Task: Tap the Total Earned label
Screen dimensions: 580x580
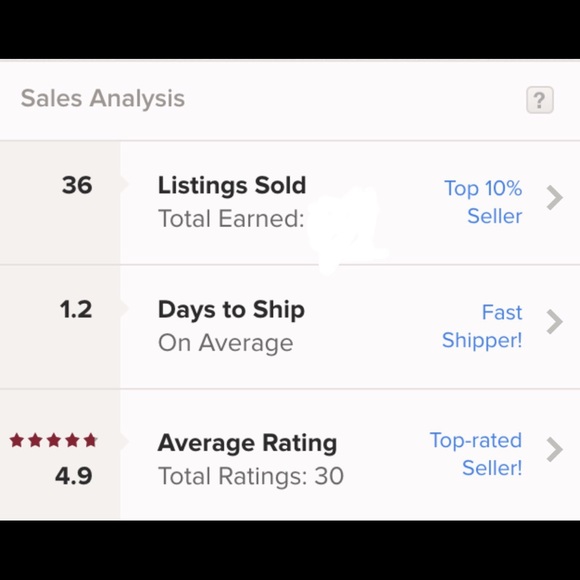Action: pos(231,218)
